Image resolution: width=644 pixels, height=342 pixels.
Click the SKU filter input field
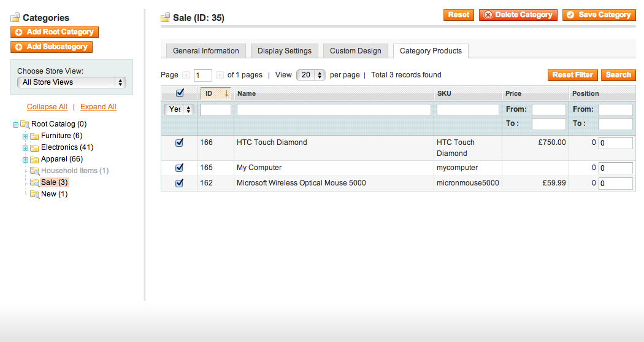468,110
